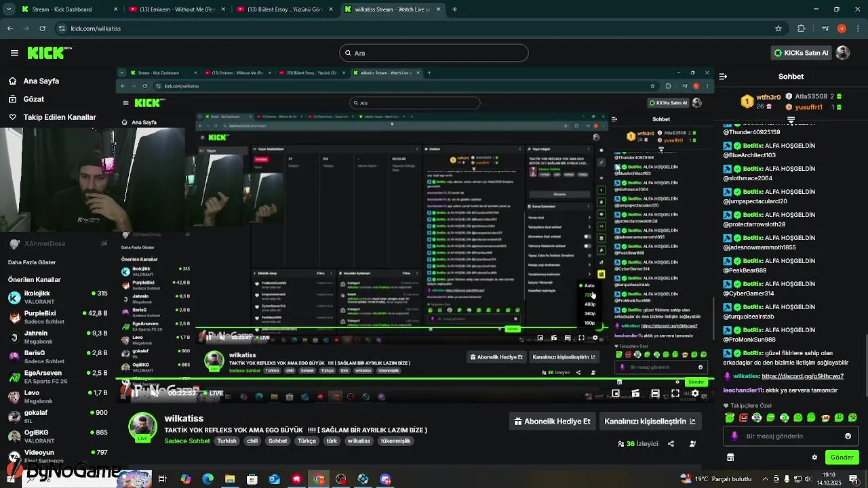Screen dimensions: 868x488
Task: Open a new browser tab
Action: pos(454,9)
